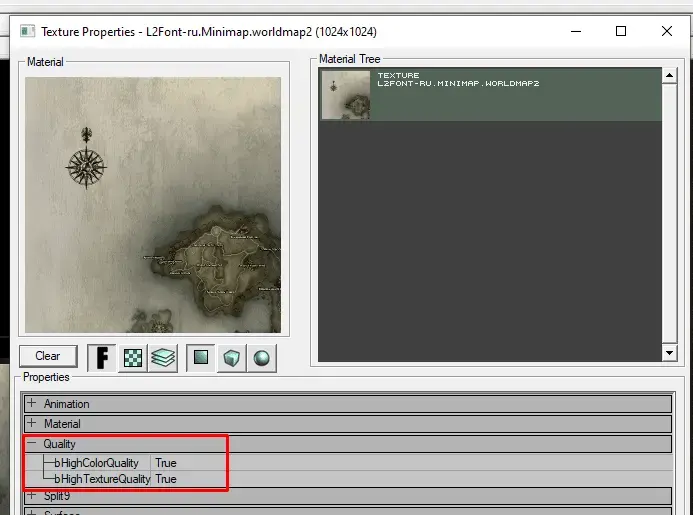Click the L2FONT-RU.MINIMAP.WORLDMAP2 texture label
Image resolution: width=693 pixels, height=515 pixels.
pos(458,83)
